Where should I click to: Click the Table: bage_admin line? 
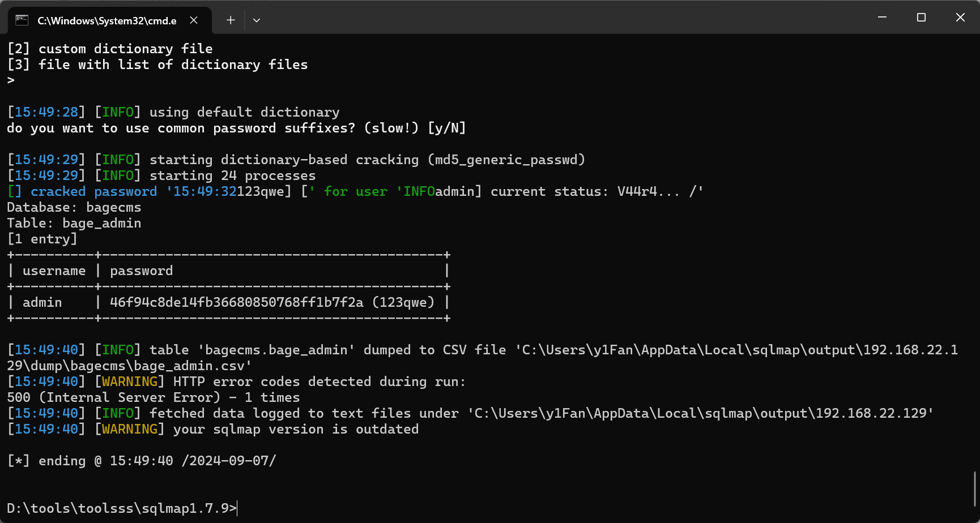click(74, 223)
